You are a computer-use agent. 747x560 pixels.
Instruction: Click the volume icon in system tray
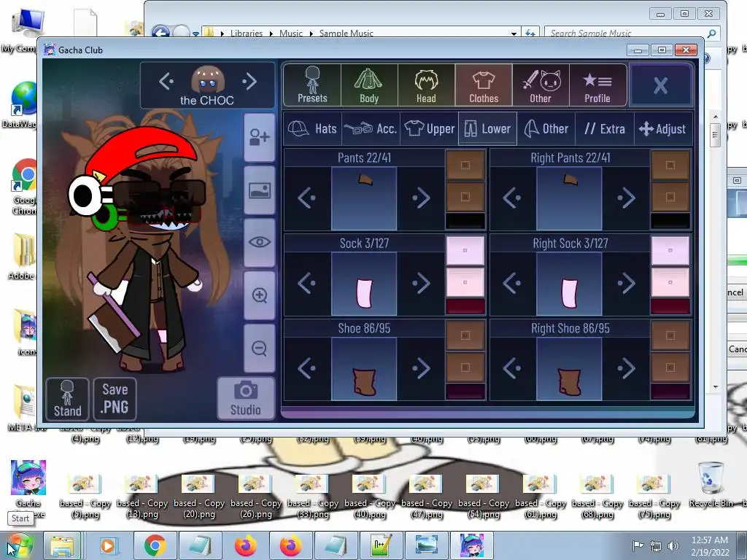pyautogui.click(x=673, y=545)
